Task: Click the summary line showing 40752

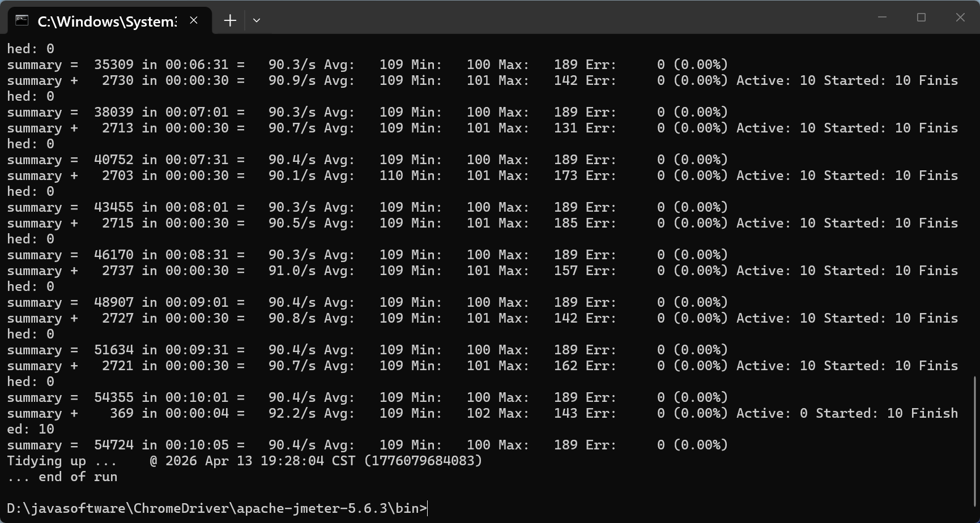Action: [367, 160]
